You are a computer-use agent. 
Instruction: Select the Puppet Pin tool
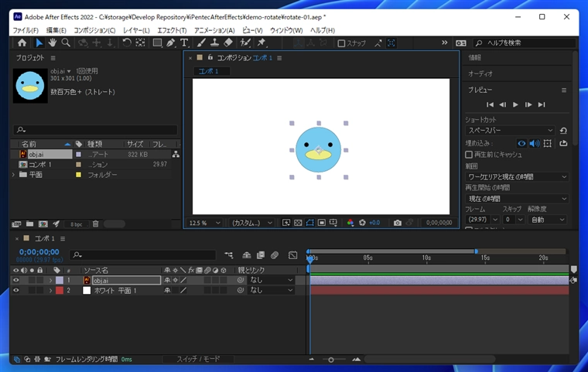click(x=262, y=43)
